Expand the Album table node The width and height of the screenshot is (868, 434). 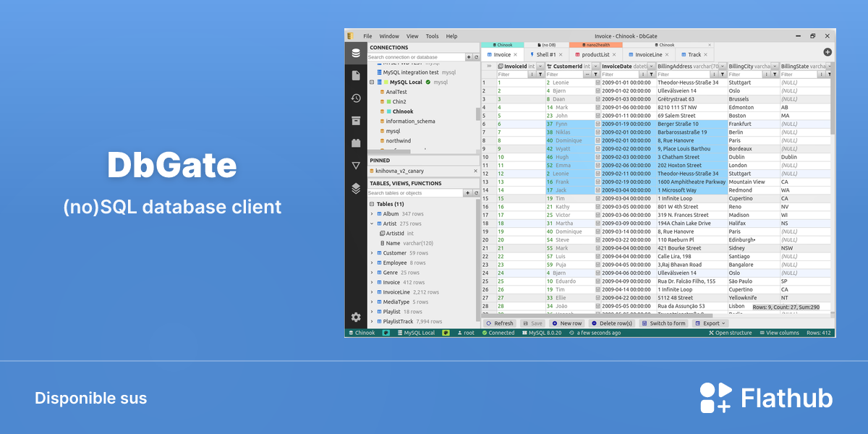[372, 214]
